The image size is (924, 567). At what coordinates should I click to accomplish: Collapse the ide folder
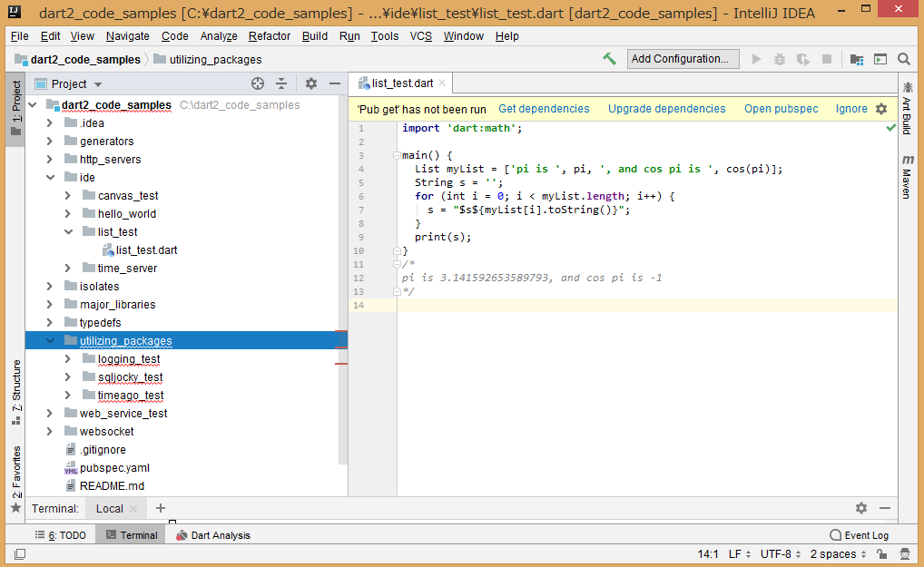tap(50, 177)
